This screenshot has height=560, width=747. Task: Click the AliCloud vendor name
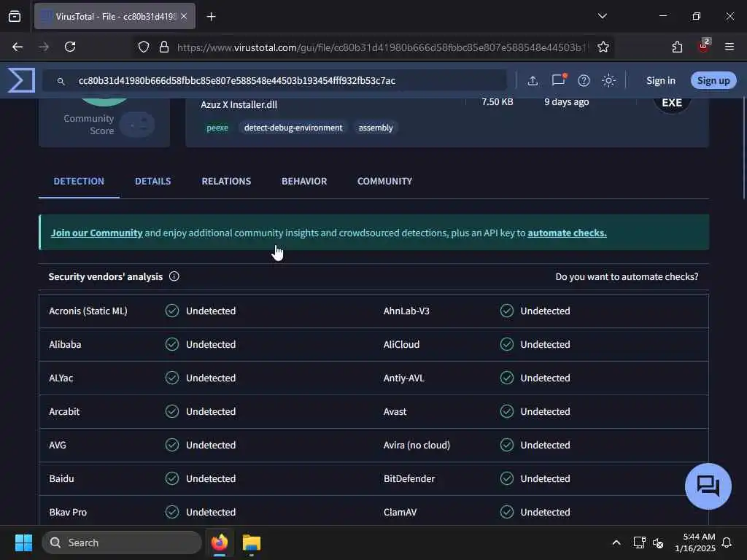click(x=402, y=344)
